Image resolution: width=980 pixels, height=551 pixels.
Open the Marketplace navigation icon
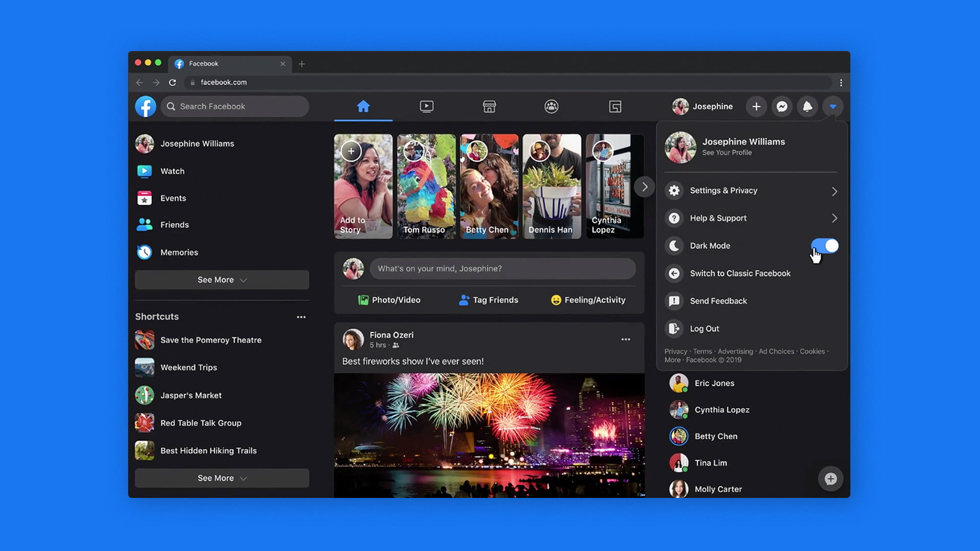click(x=488, y=106)
